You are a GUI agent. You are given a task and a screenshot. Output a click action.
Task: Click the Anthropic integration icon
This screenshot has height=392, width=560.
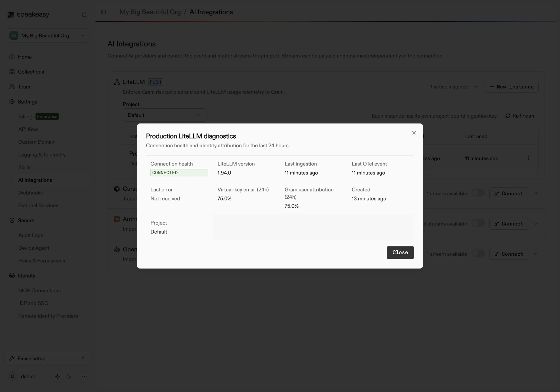pyautogui.click(x=117, y=219)
